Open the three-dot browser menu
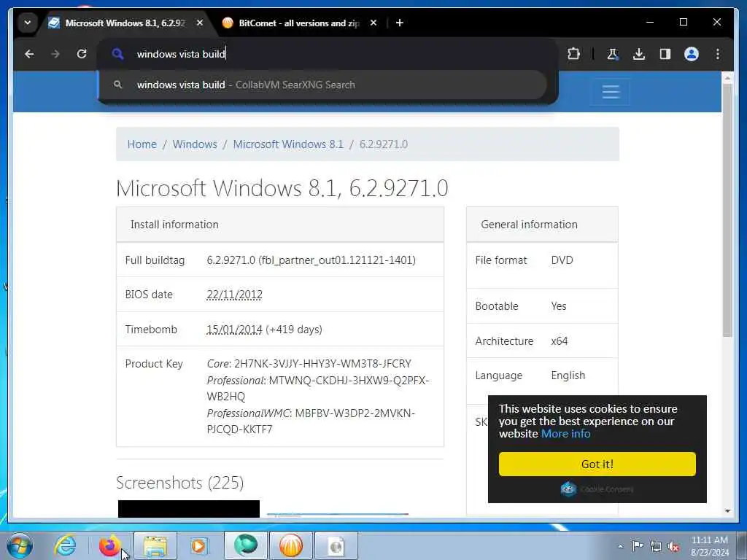This screenshot has width=747, height=560. (718, 54)
